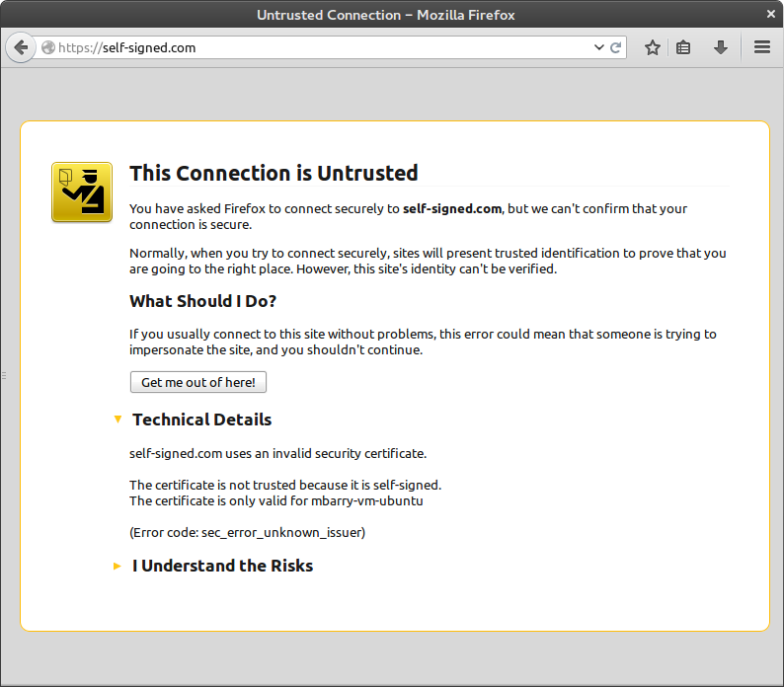Viewport: 784px width, 687px height.
Task: Click the bold self-signed.com in the message
Action: click(452, 208)
